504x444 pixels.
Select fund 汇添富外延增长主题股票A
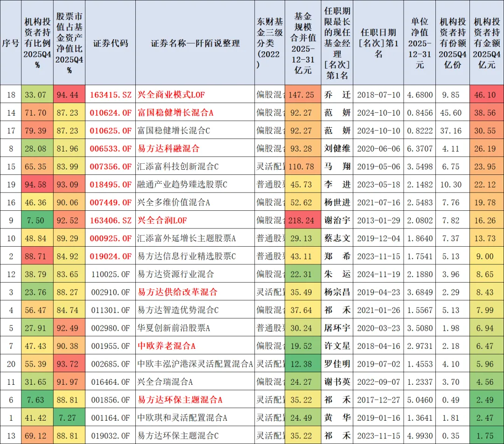coord(186,238)
